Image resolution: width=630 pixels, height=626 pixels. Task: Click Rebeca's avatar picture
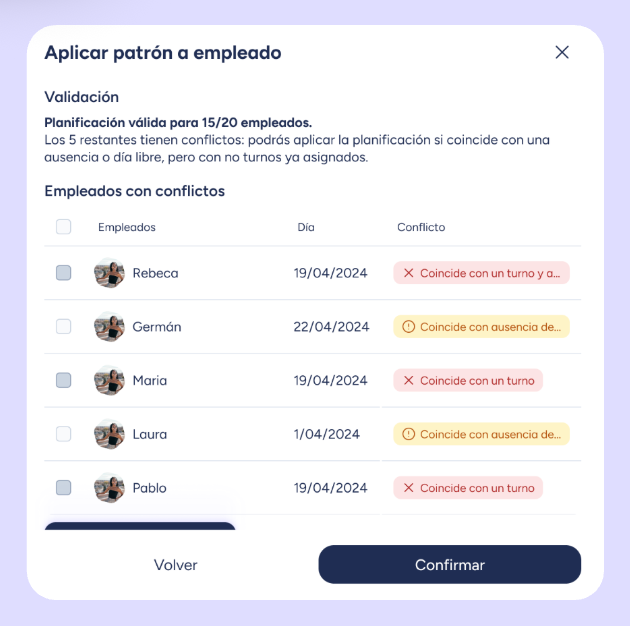coord(109,273)
